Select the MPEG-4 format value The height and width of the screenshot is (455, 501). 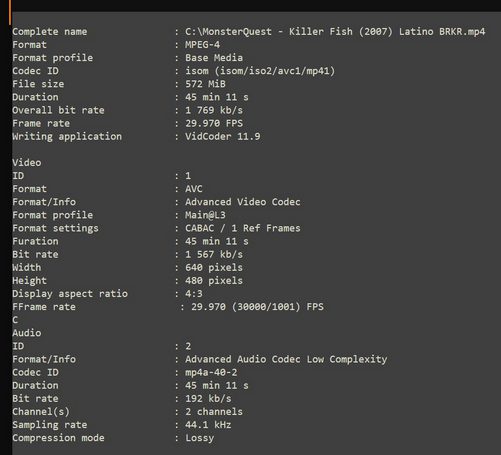202,45
